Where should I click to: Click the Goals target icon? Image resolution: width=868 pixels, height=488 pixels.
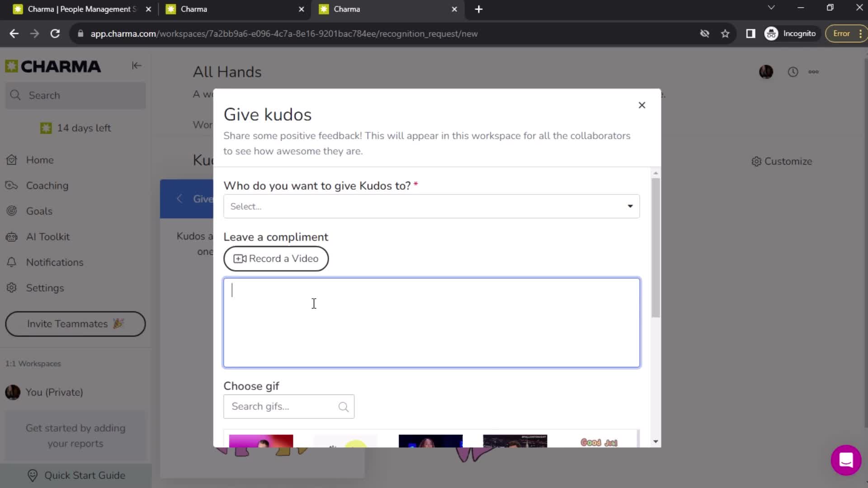[x=12, y=211]
